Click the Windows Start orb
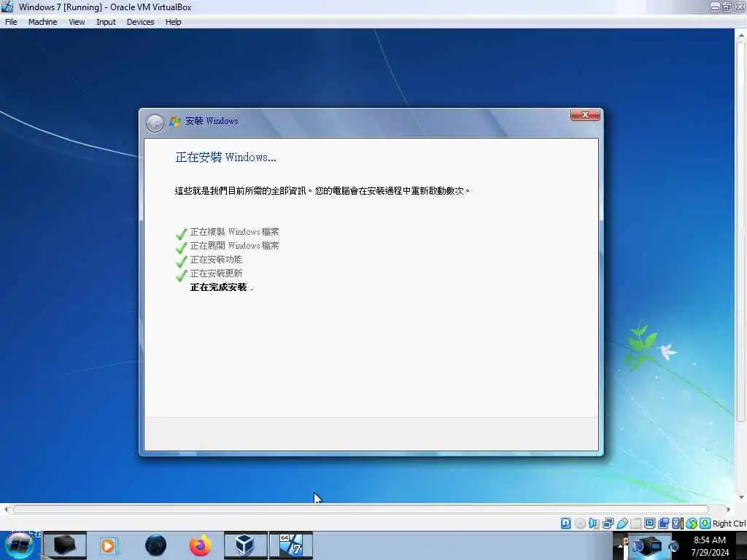 20,545
